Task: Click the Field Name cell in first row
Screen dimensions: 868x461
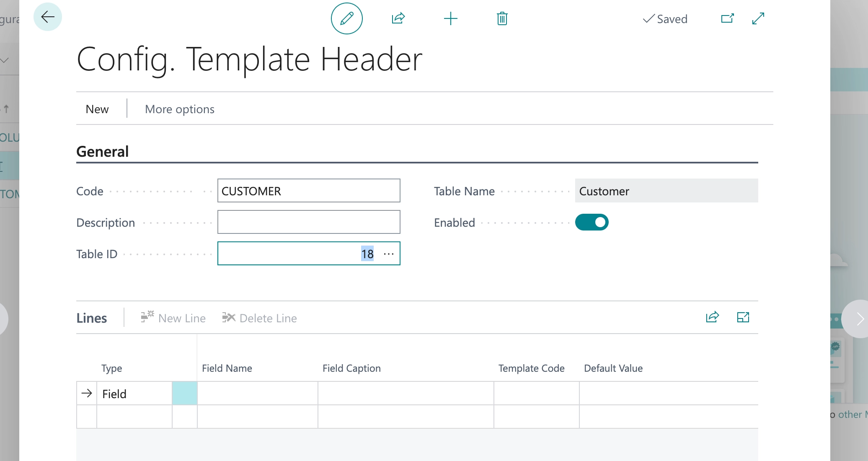Action: 257,394
